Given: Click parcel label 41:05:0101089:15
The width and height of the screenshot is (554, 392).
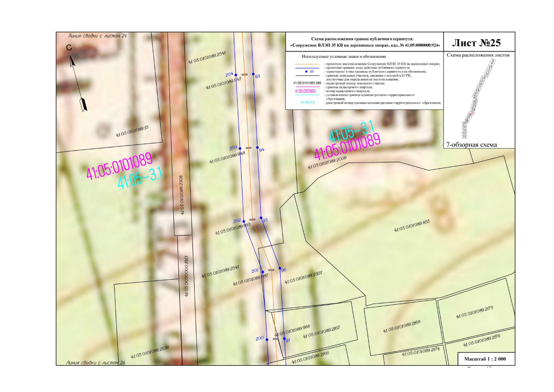Looking at the screenshot, I should [132, 131].
